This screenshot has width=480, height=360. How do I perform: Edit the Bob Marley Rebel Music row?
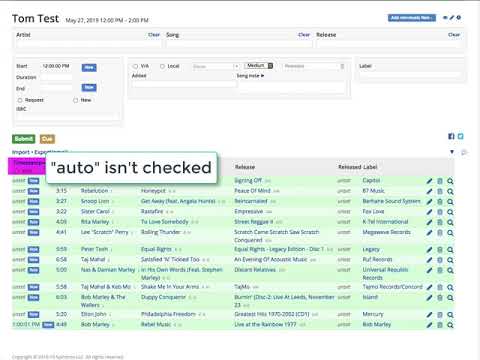429,325
